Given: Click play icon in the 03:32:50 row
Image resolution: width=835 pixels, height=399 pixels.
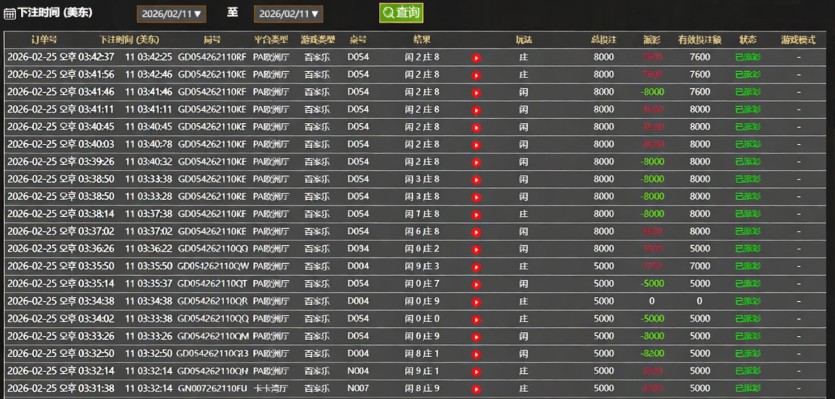Looking at the screenshot, I should point(476,354).
